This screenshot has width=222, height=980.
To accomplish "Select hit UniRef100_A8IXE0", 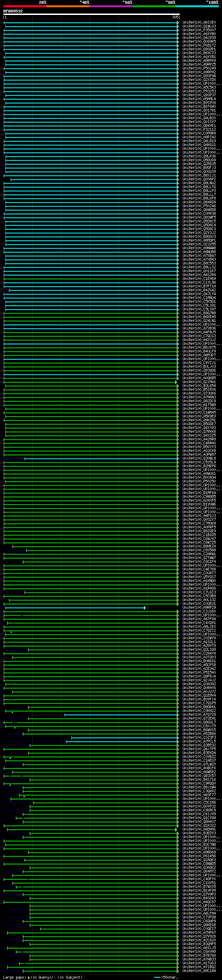I will point(199,23).
